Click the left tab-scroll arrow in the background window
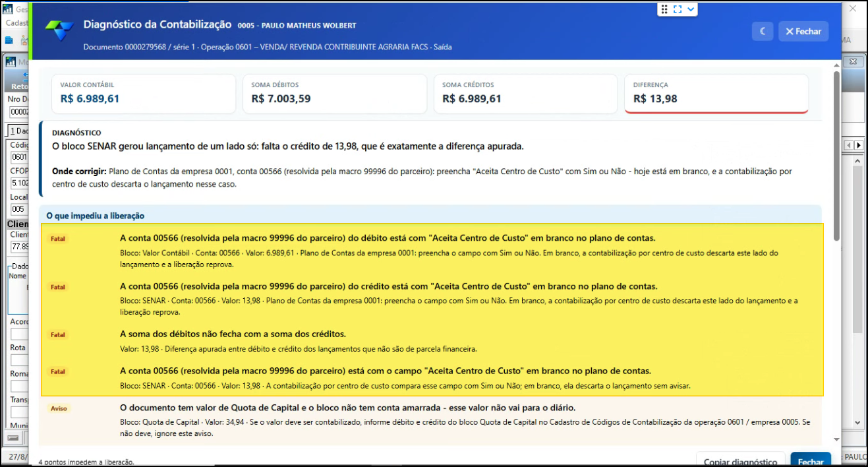The height and width of the screenshot is (467, 868). (850, 145)
